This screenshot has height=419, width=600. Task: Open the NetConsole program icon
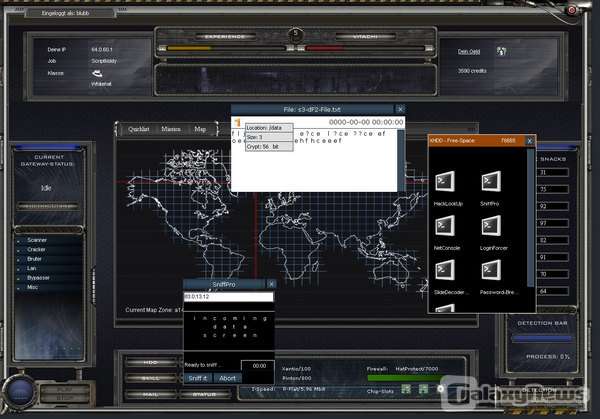pos(445,226)
